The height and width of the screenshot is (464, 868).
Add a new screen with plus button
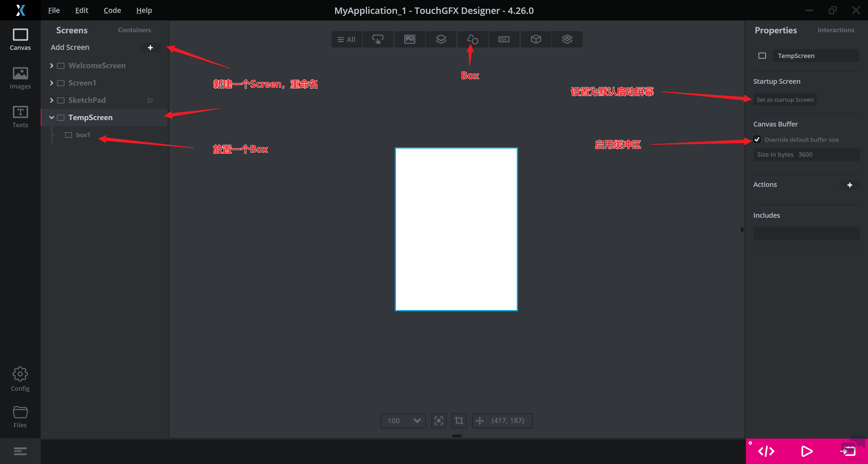pyautogui.click(x=150, y=47)
